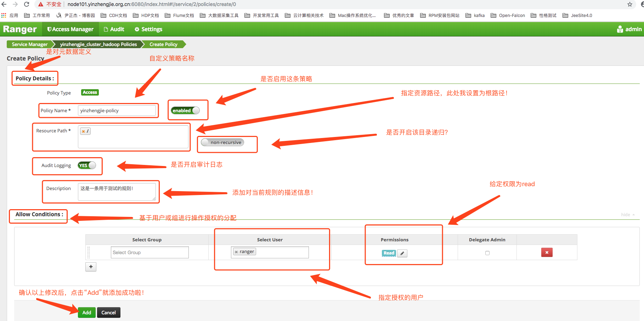Screen dimensions: 644x321
Task: Click in the Select User field
Action: tap(270, 252)
